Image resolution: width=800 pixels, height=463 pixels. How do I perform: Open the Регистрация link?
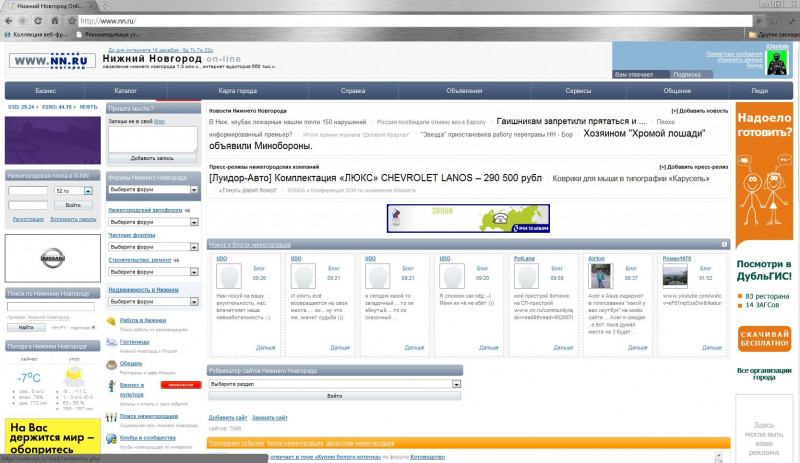coord(28,219)
